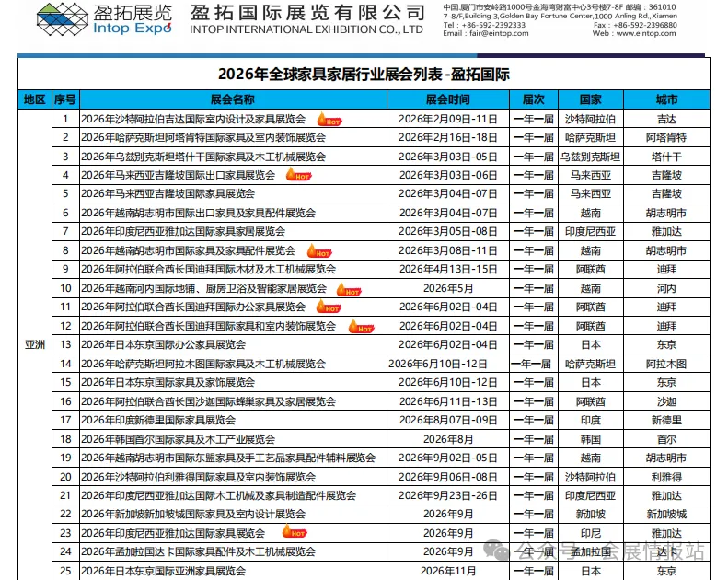Image resolution: width=728 pixels, height=580 pixels.
Task: Click the HOT flame icon in row 8
Action: point(319,251)
